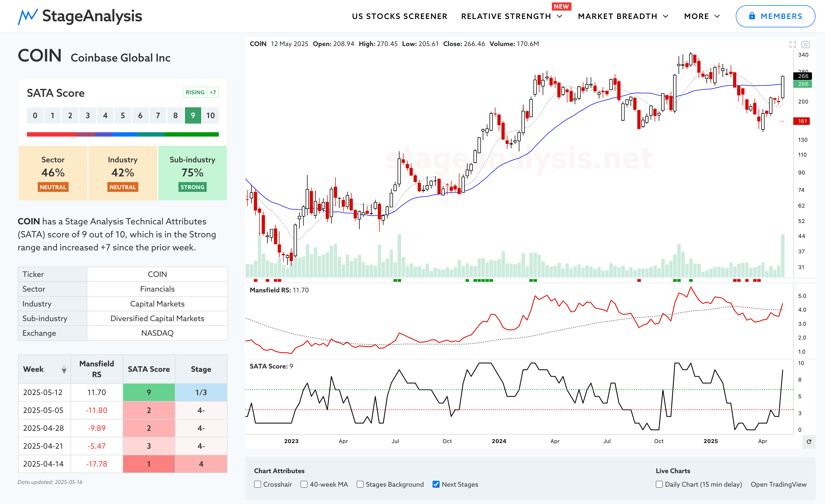Sort table by Week arrow icon
The width and height of the screenshot is (825, 504).
pyautogui.click(x=64, y=369)
